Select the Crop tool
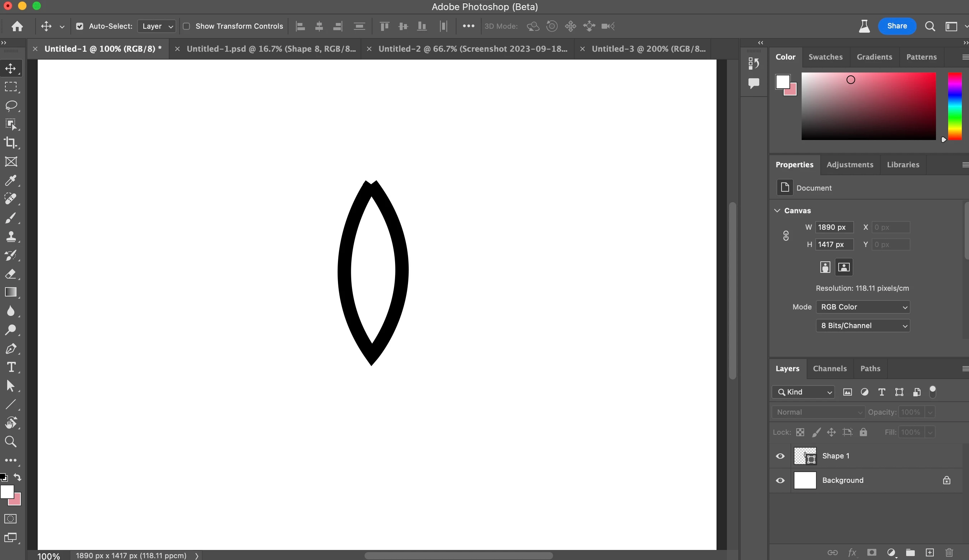The width and height of the screenshot is (969, 560). pos(11,143)
